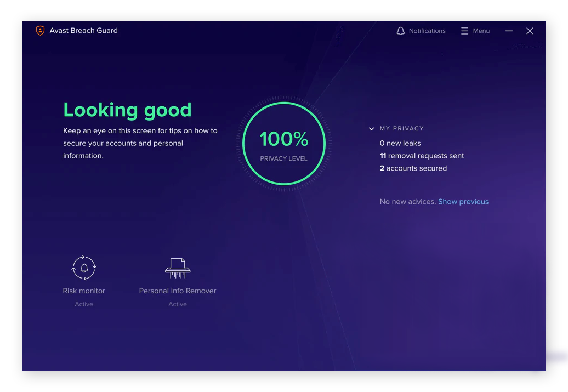Image resolution: width=568 pixels, height=392 pixels.
Task: Click the Menu label text
Action: pos(481,31)
